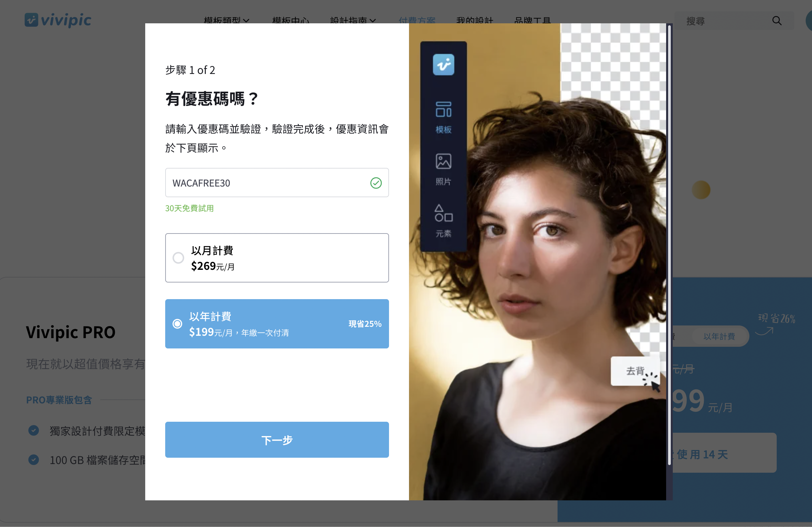Open the 模板中心 menu item
Viewport: 812px width, 527px height.
coord(291,20)
